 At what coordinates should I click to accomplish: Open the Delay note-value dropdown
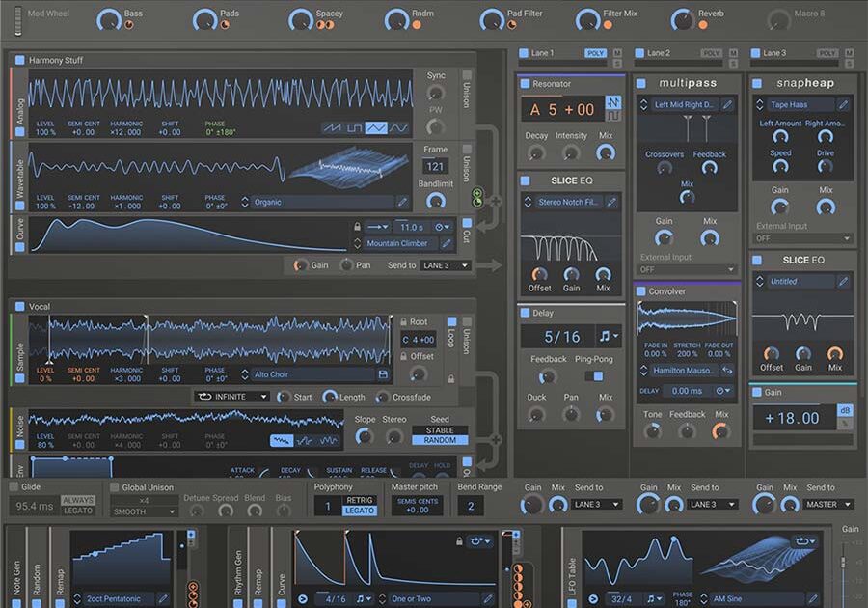point(609,336)
